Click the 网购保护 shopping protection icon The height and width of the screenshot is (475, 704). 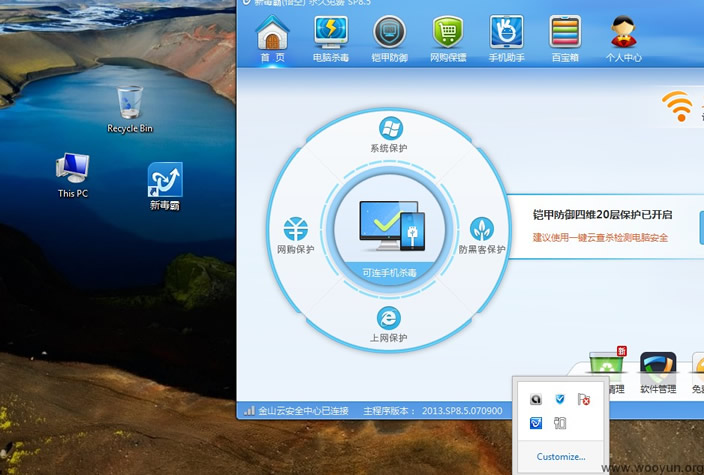pyautogui.click(x=296, y=234)
